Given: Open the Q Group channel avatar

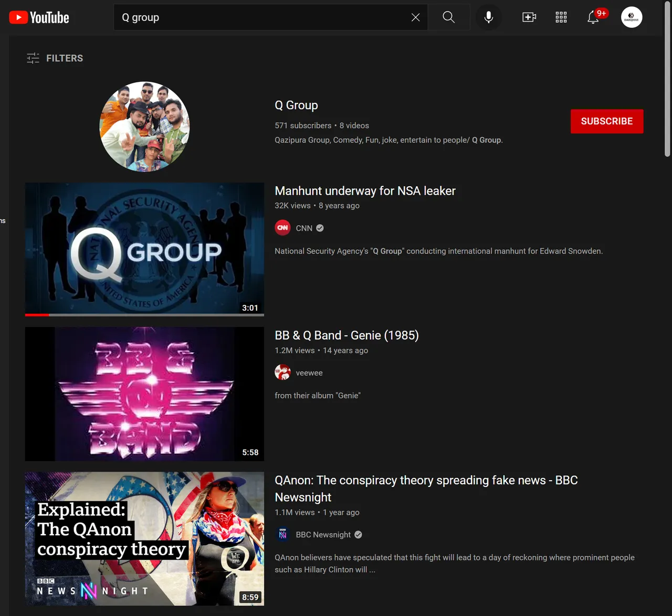Looking at the screenshot, I should point(144,126).
